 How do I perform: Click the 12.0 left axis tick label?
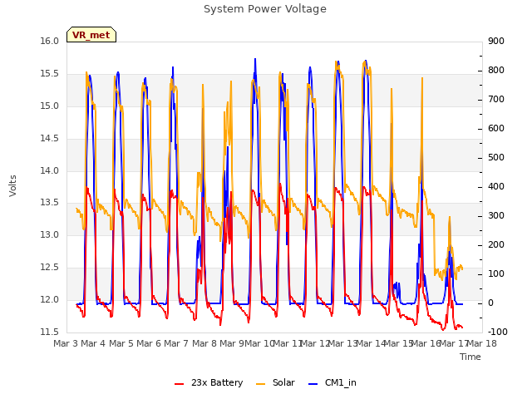click(49, 299)
